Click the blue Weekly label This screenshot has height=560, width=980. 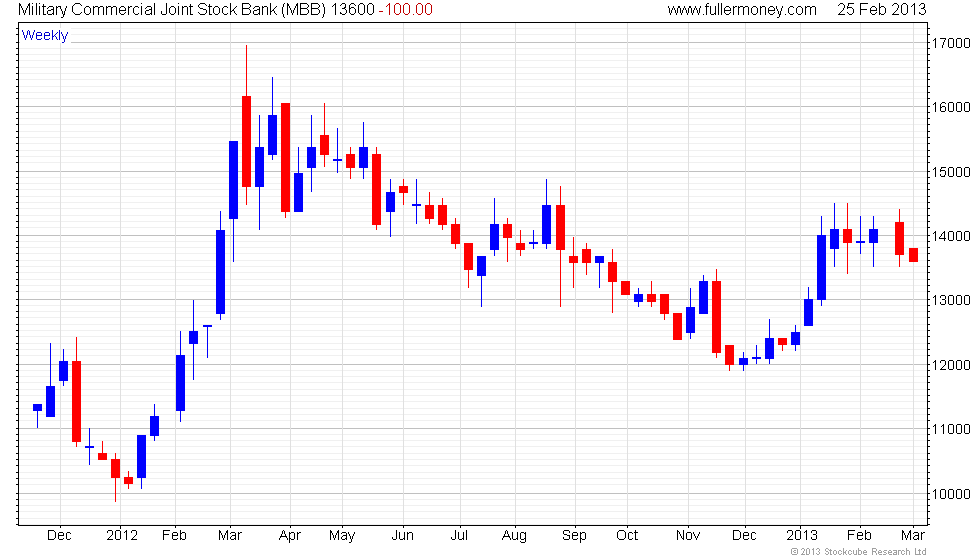[x=45, y=36]
